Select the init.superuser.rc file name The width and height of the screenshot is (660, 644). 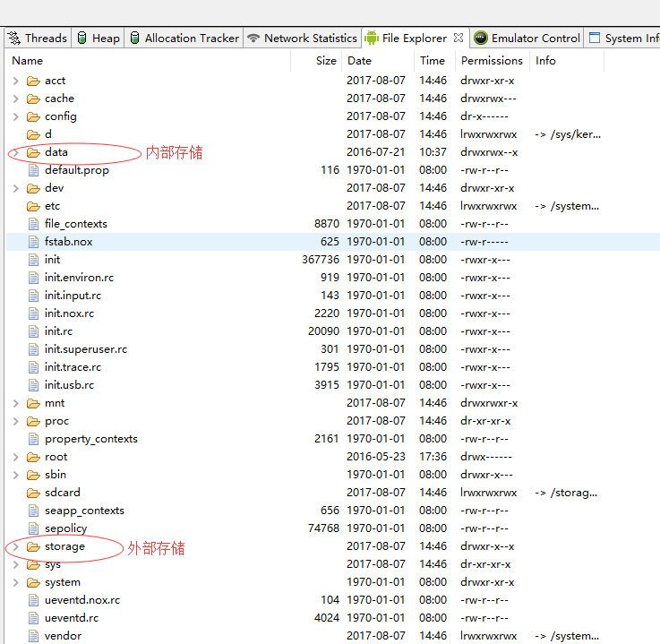86,349
